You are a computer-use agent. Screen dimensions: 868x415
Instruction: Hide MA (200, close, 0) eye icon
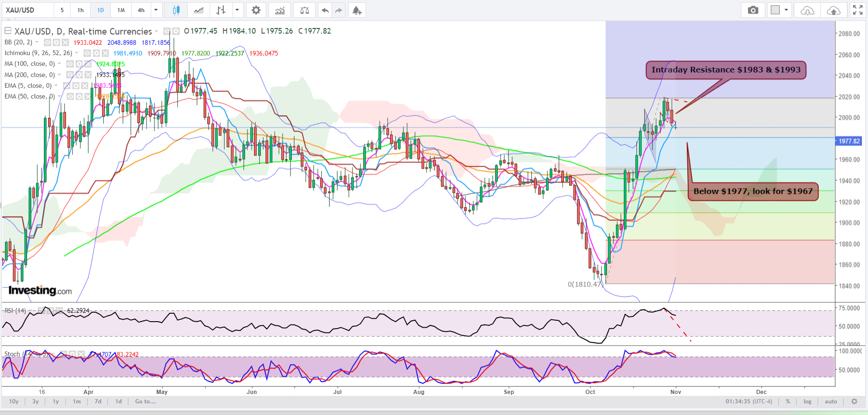(x=70, y=75)
